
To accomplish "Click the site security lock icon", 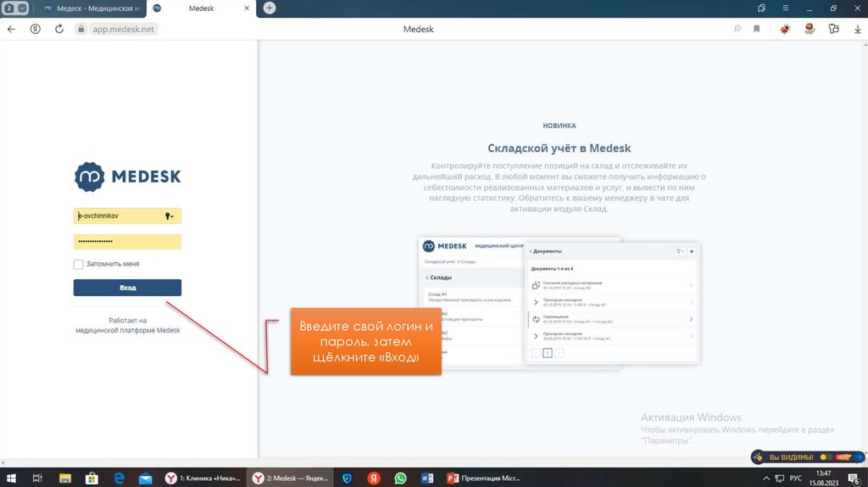I will pyautogui.click(x=81, y=29).
